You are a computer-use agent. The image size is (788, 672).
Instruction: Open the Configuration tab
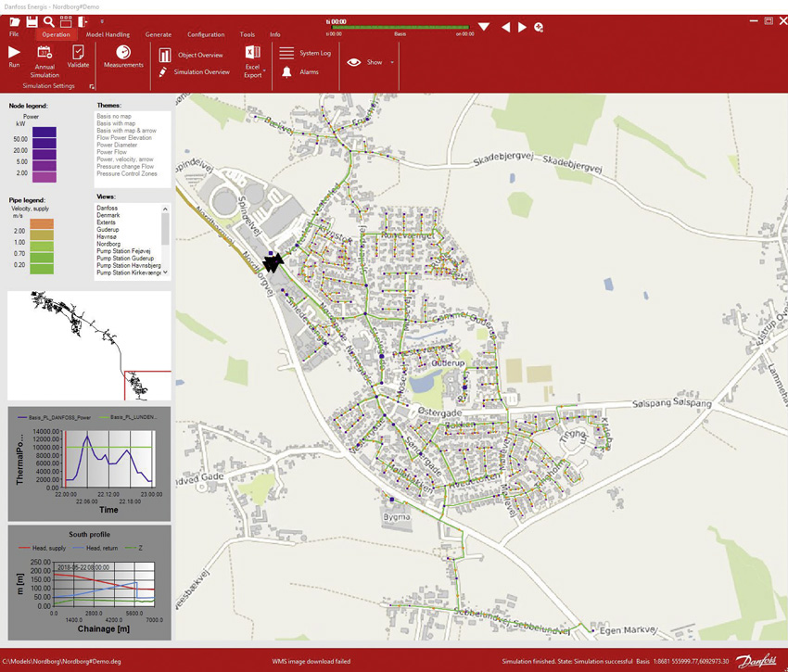point(206,34)
